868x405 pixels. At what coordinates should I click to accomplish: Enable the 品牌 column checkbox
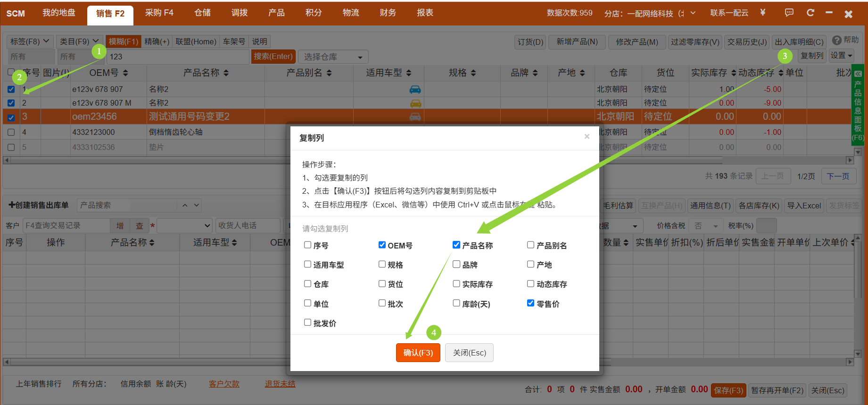[x=456, y=264]
